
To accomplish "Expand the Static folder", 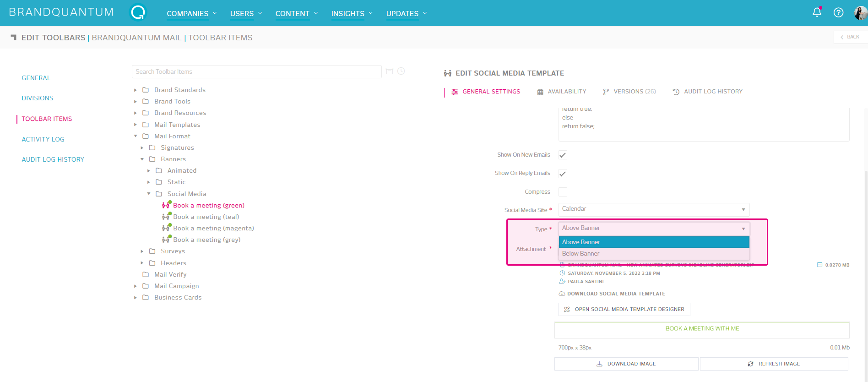I will click(x=149, y=182).
